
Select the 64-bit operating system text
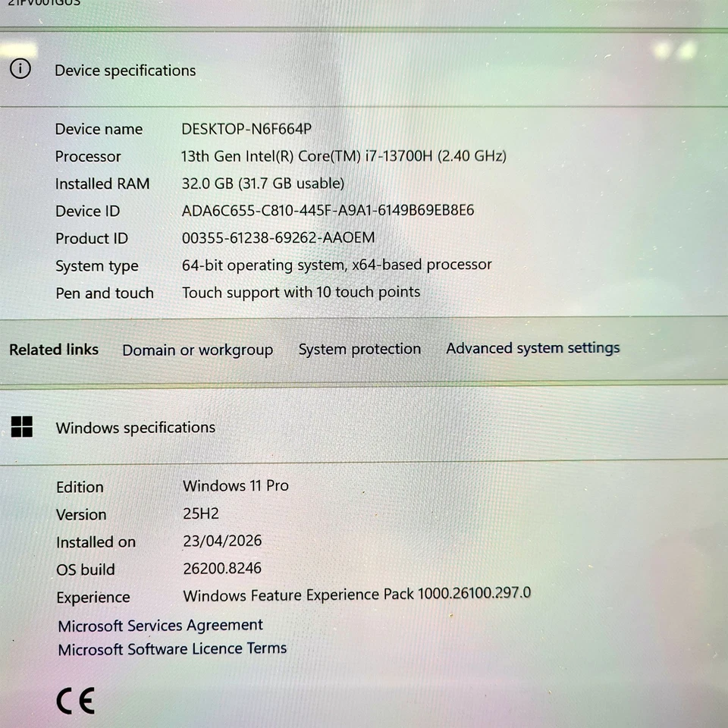[x=337, y=265]
